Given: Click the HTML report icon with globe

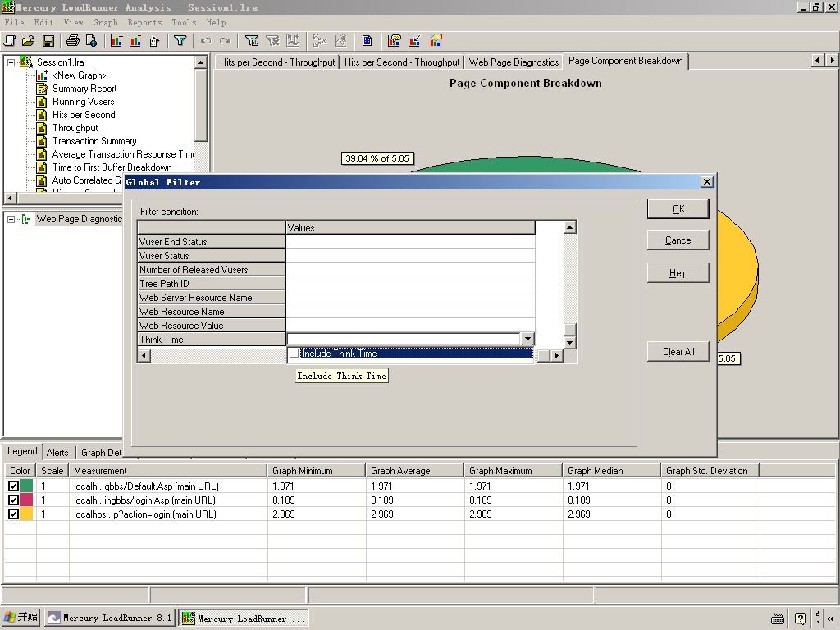Looking at the screenshot, I should 92,41.
